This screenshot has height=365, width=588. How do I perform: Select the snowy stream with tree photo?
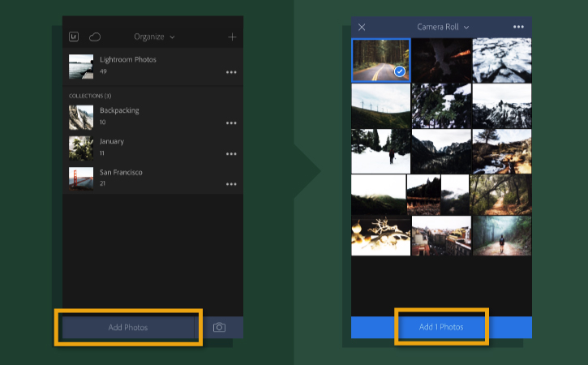pyautogui.click(x=502, y=151)
